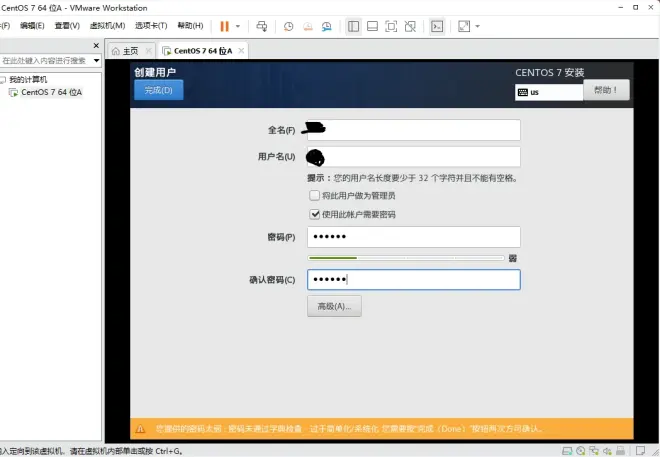Click the stretch guest display icon
660x457 pixels.
[x=464, y=26]
